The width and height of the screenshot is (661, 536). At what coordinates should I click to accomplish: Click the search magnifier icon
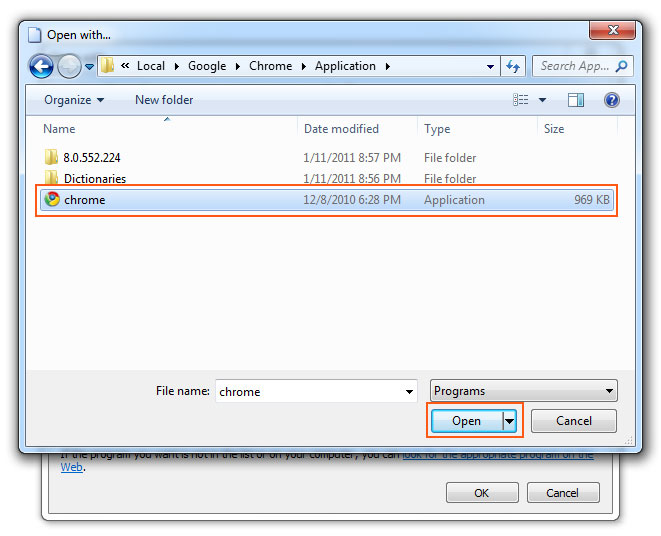tap(621, 66)
